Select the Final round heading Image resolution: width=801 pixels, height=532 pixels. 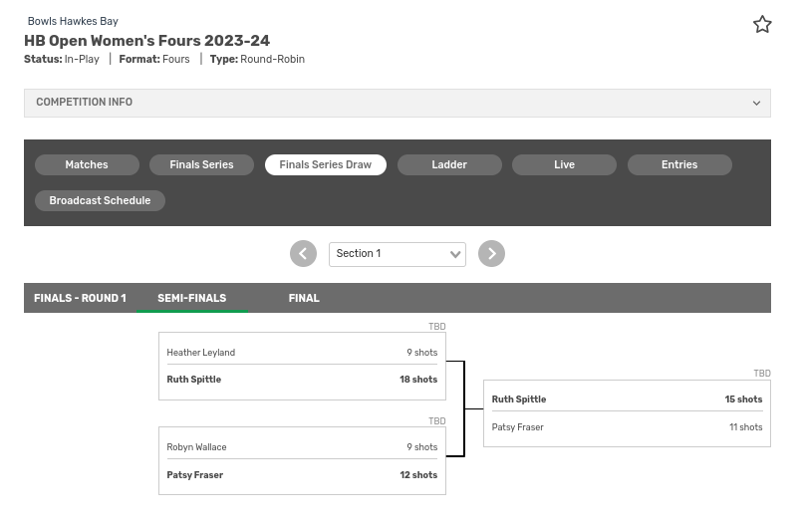point(304,298)
